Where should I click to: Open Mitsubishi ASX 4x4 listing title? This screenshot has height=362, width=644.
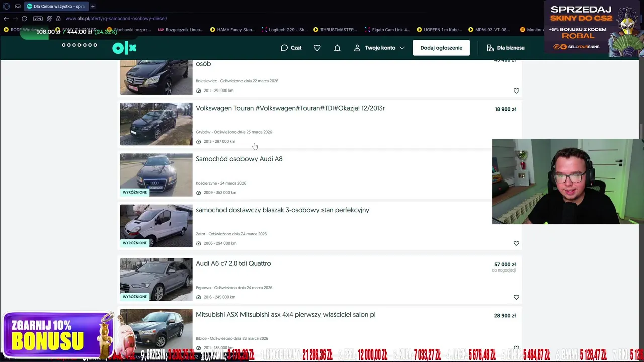coord(285,314)
